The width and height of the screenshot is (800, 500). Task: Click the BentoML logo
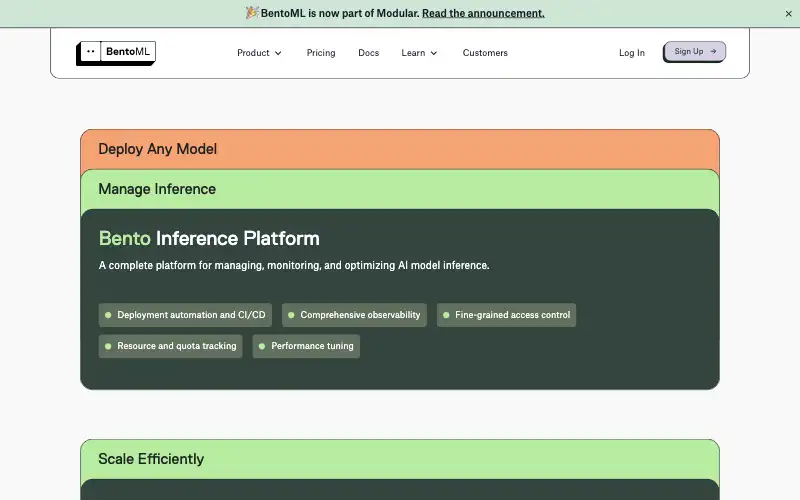pyautogui.click(x=116, y=53)
